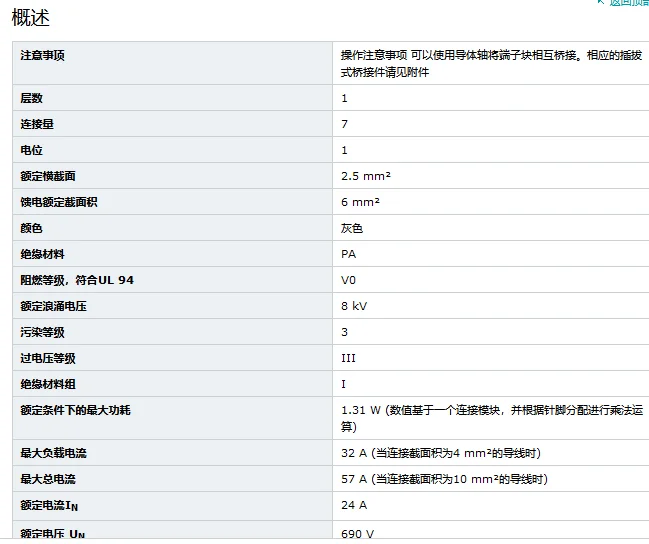Select the 额定条件下的最大功耗 label
649x544 pixels.
(x=75, y=411)
